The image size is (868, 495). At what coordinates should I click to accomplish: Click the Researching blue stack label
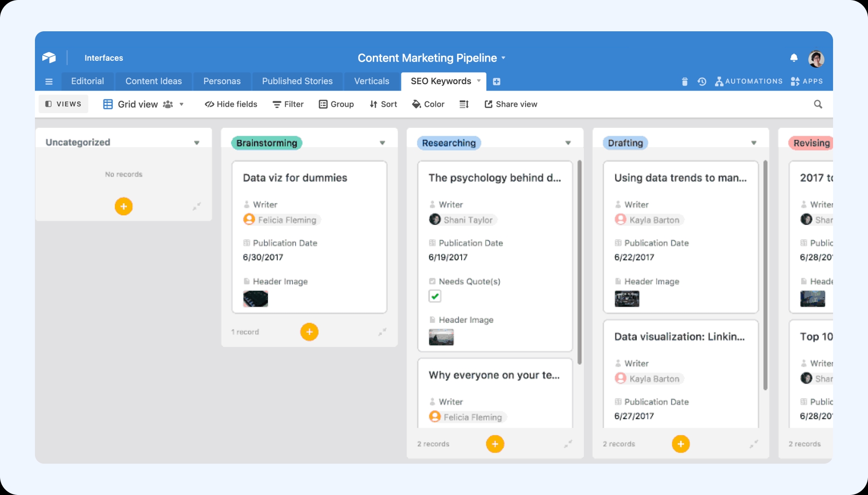pyautogui.click(x=449, y=143)
